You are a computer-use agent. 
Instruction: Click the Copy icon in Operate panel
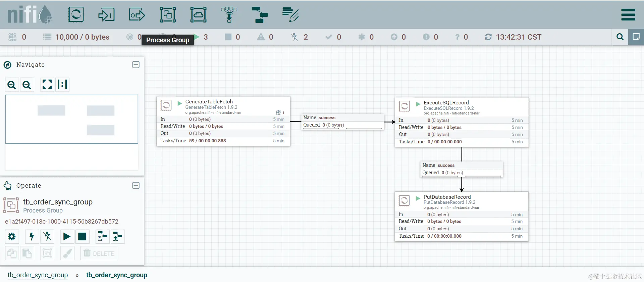(12, 253)
